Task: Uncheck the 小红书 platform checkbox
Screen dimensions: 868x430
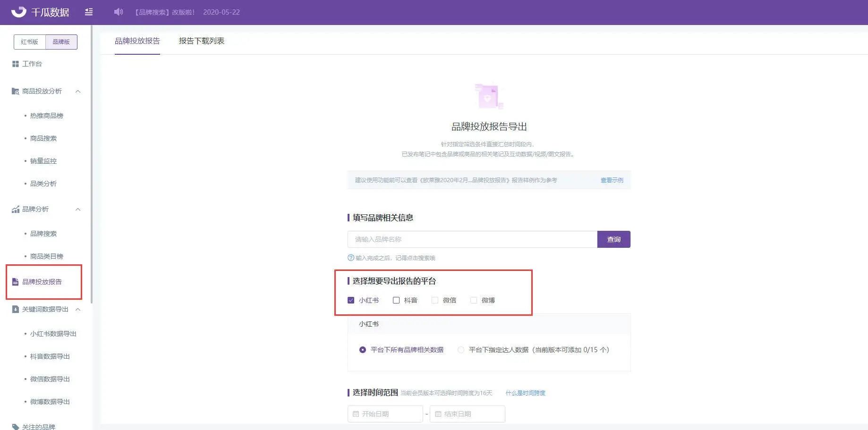Action: tap(351, 300)
